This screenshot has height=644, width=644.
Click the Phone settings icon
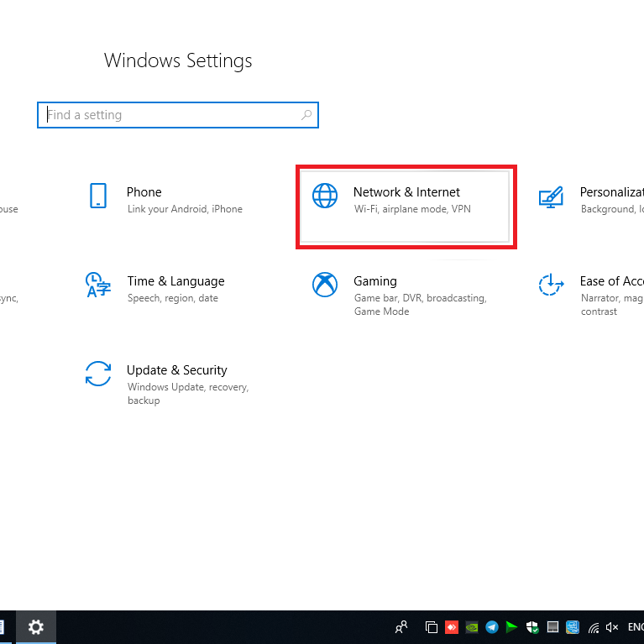click(98, 196)
